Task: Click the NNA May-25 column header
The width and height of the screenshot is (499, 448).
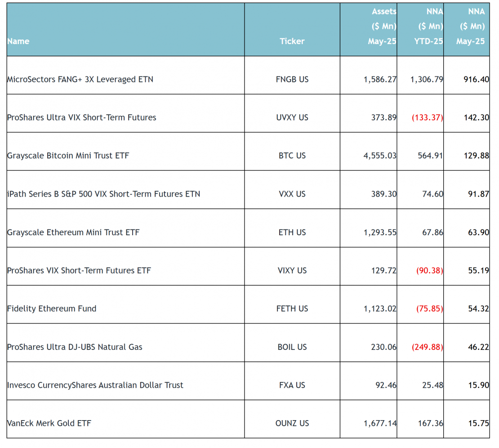Action: (470, 27)
